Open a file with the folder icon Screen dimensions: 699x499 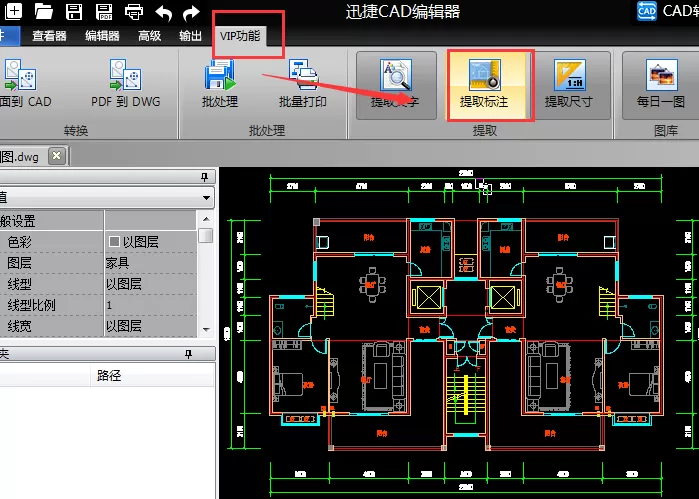pos(44,11)
